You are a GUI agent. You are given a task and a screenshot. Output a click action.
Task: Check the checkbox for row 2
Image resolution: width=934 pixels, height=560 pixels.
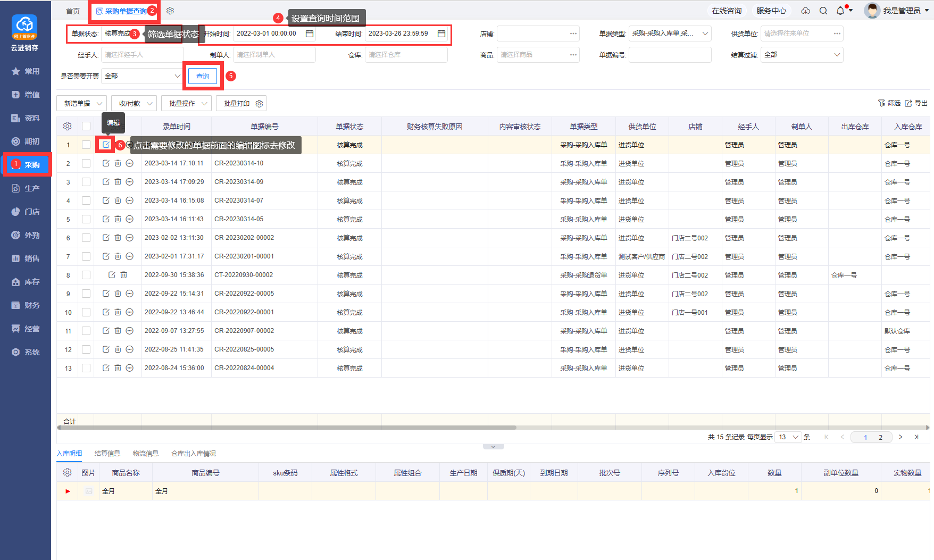point(86,163)
